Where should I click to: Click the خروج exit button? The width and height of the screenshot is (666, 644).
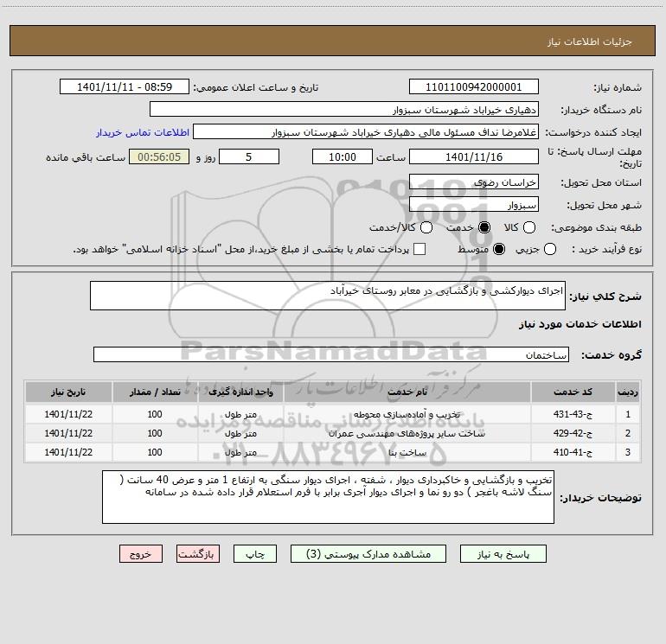click(x=141, y=554)
